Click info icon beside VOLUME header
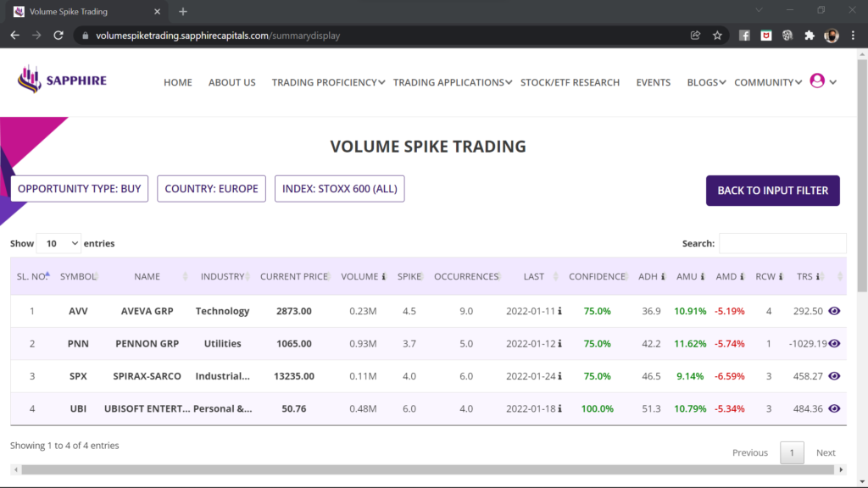 click(x=384, y=276)
